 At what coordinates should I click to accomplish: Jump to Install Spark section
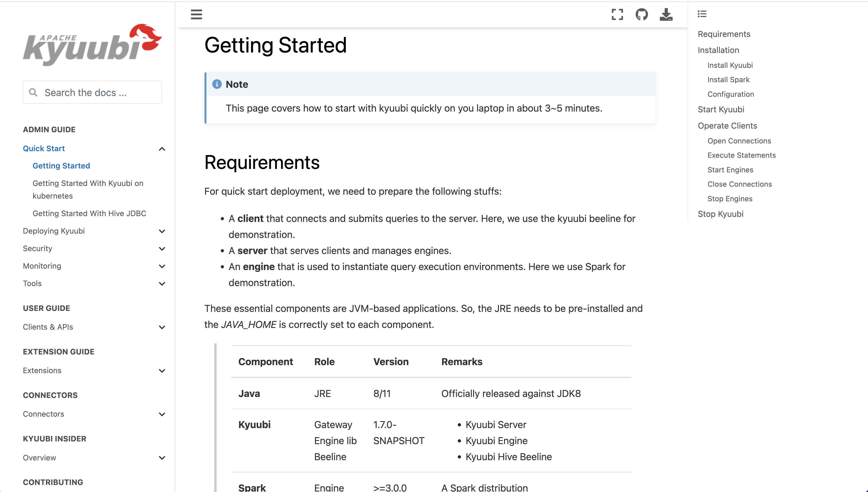[728, 80]
